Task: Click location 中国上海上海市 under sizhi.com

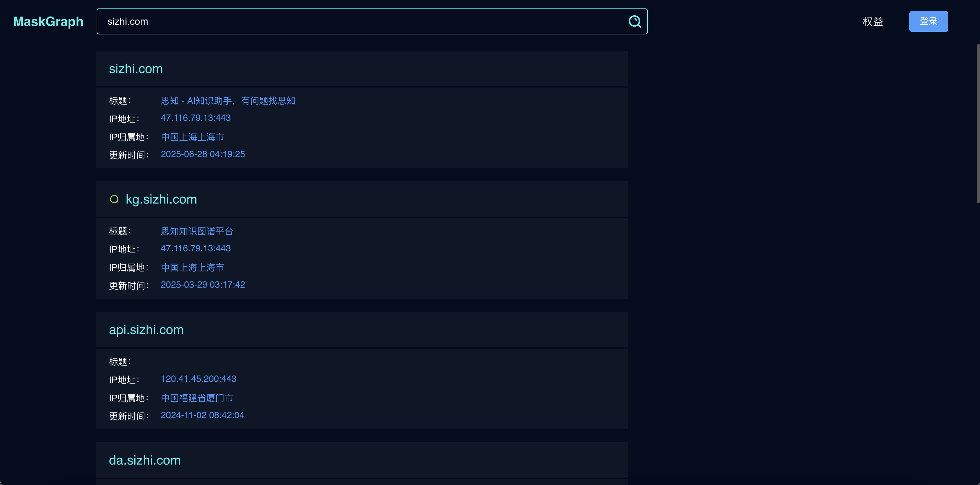Action: pos(193,137)
